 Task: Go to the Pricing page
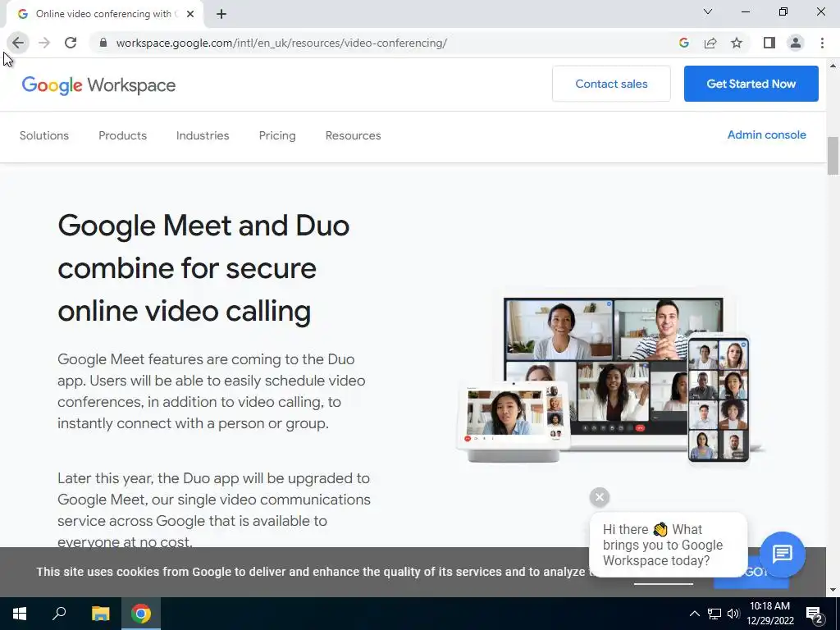click(x=277, y=135)
